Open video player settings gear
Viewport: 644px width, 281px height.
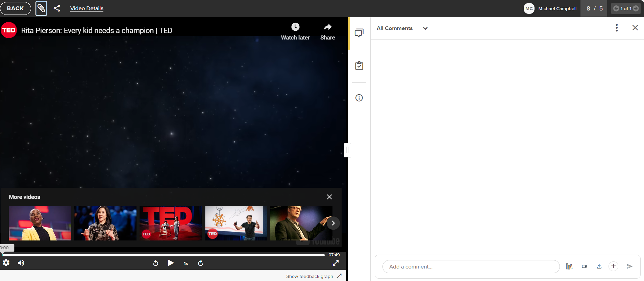pos(6,263)
